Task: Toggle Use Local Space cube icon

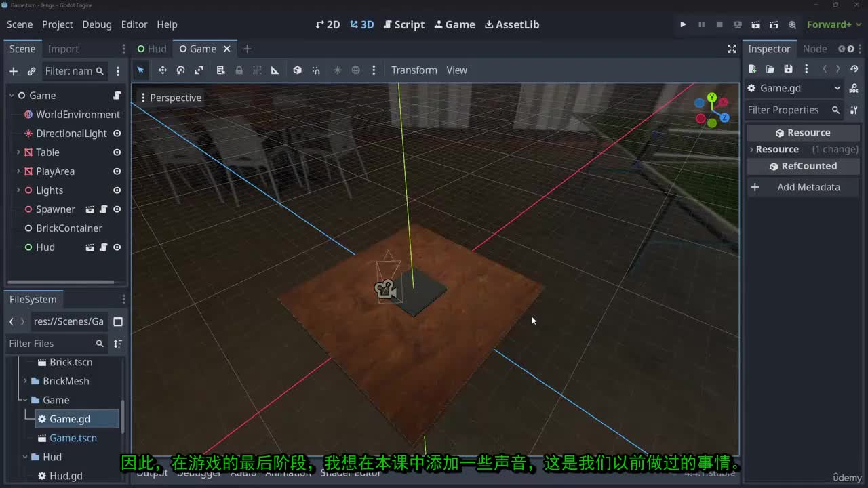Action: tap(297, 70)
